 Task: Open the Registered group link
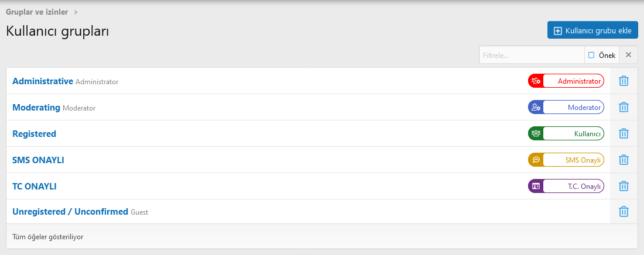pyautogui.click(x=35, y=134)
